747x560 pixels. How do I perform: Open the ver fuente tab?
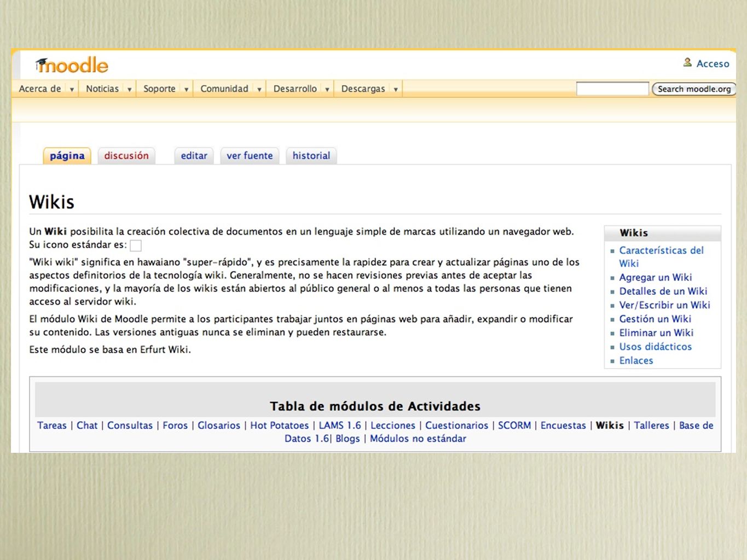(250, 156)
